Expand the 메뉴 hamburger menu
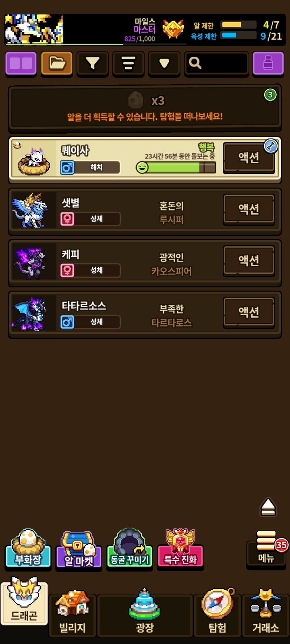The image size is (290, 644). (266, 548)
